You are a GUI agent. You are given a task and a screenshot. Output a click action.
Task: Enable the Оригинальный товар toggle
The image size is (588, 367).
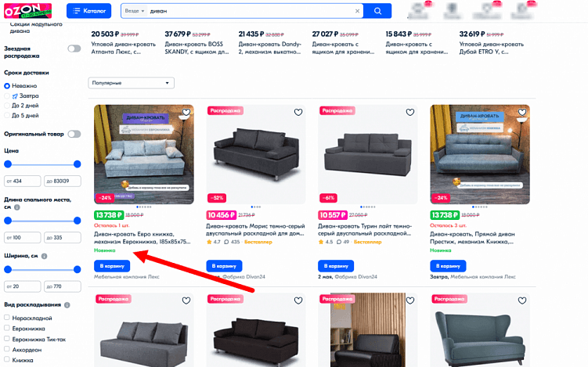[74, 134]
